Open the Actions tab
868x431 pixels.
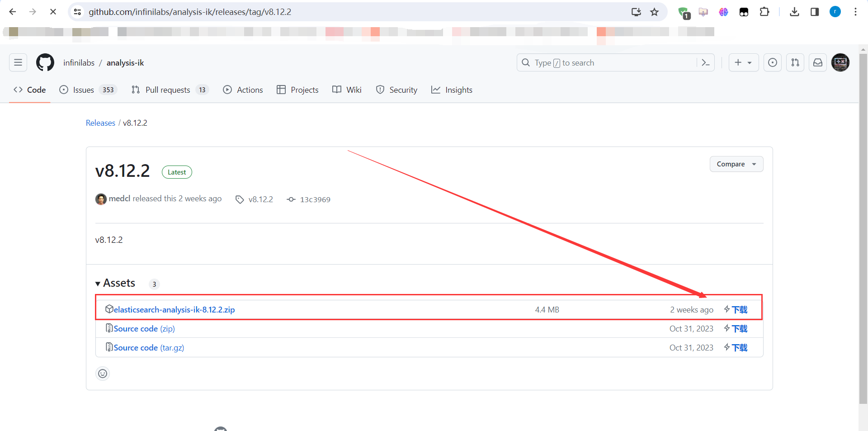(x=243, y=90)
